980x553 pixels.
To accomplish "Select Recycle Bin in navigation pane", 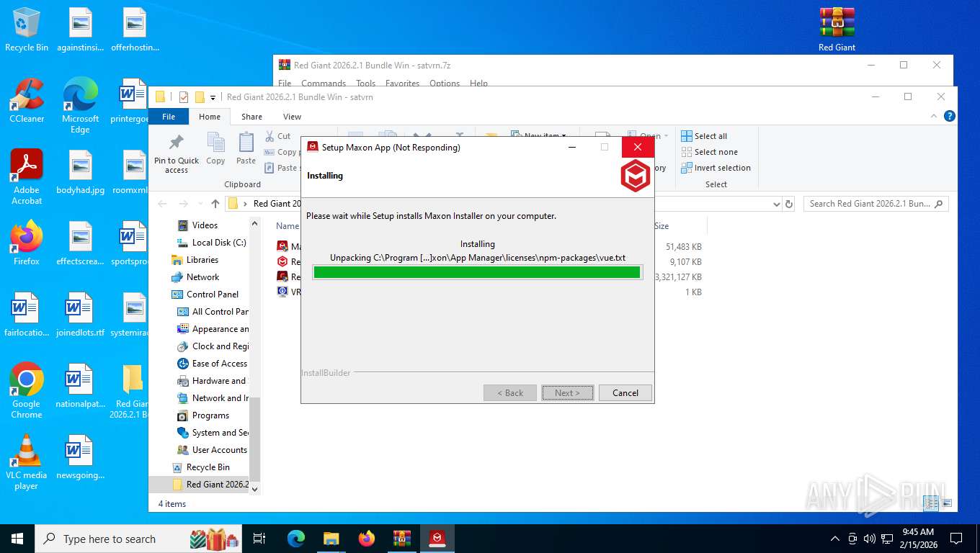I will pyautogui.click(x=201, y=467).
